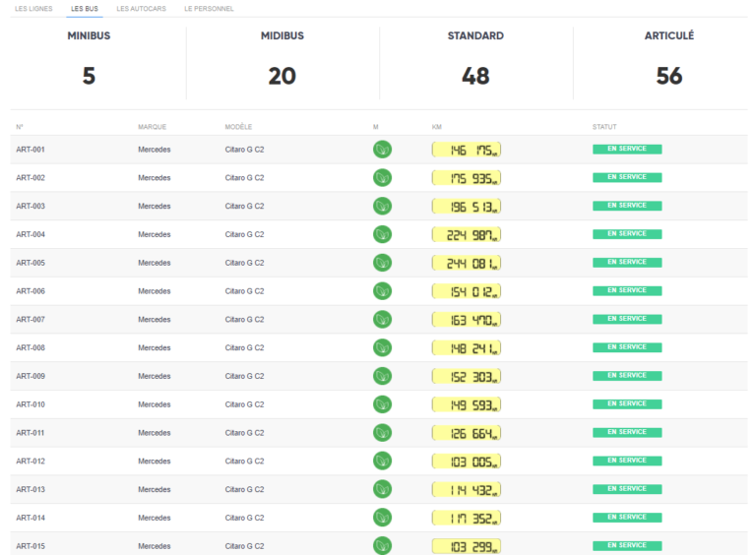
Task: Click the green leaf icon for ART-007
Action: (382, 320)
